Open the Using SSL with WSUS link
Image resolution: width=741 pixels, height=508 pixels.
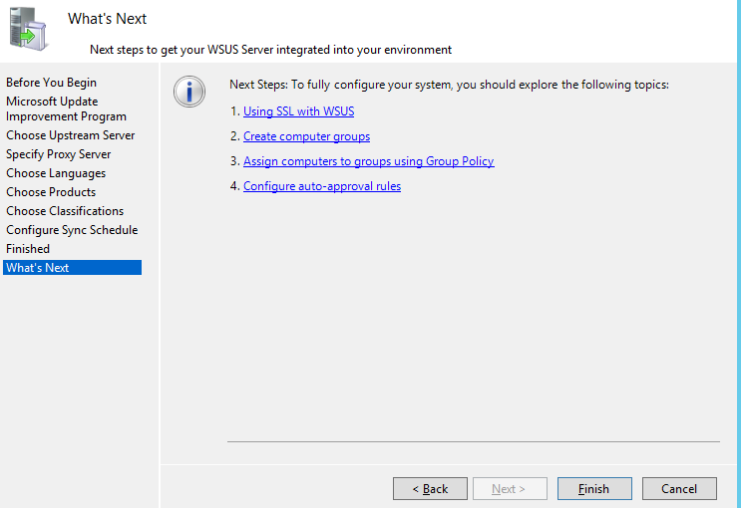tap(298, 112)
